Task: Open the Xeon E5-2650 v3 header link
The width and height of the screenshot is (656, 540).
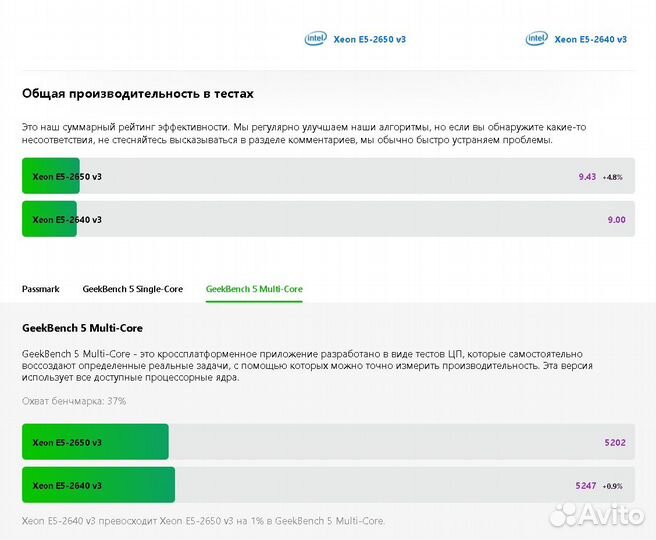Action: (369, 40)
